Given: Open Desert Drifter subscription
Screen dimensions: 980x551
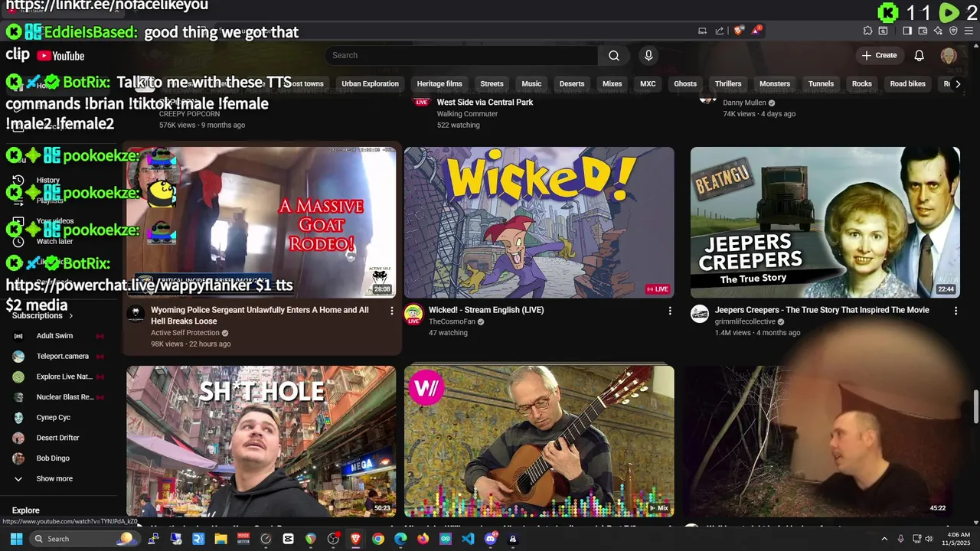Looking at the screenshot, I should click(58, 438).
